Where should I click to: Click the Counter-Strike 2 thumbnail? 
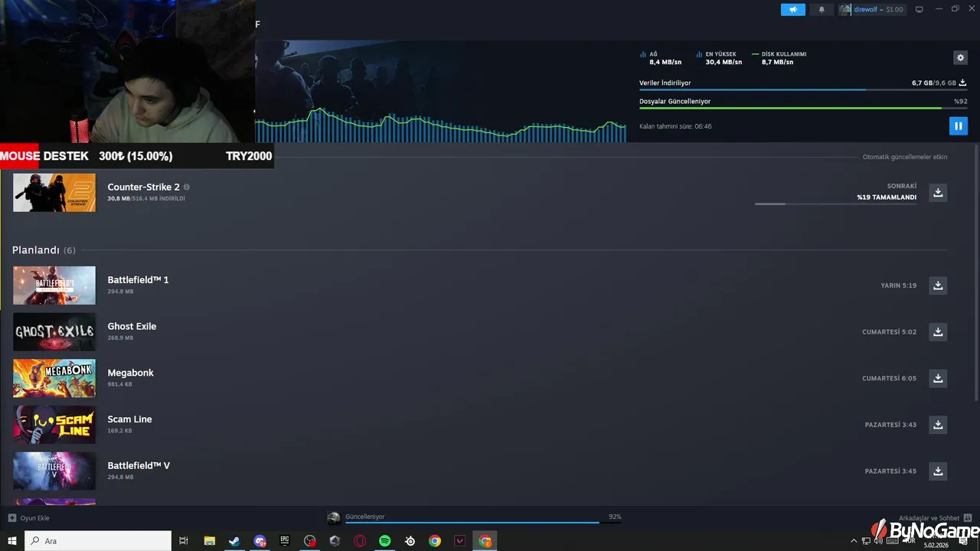click(x=54, y=192)
